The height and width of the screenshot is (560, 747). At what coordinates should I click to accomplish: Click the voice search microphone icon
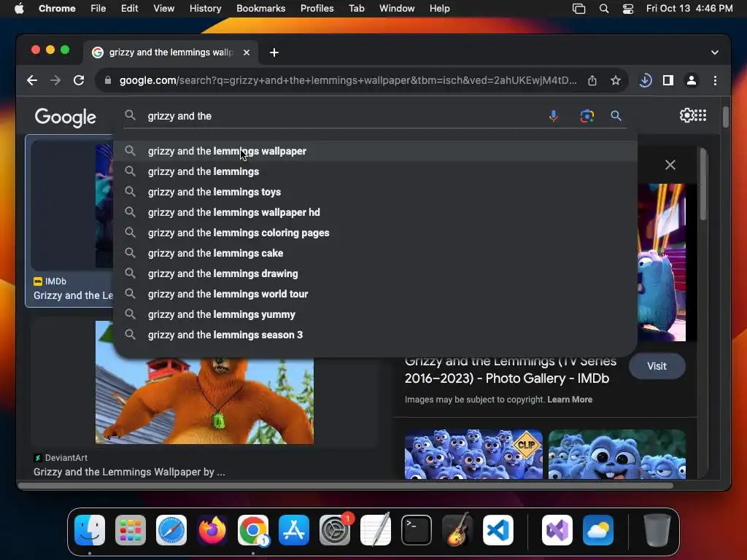coord(553,116)
